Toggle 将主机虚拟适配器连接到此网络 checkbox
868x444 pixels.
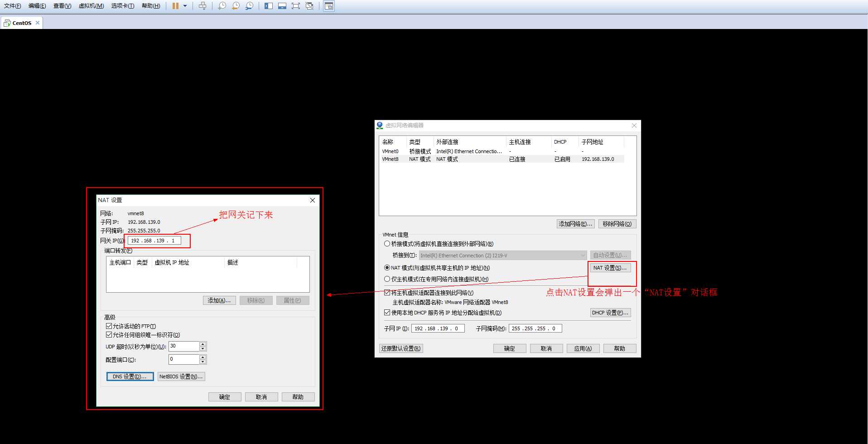(387, 293)
